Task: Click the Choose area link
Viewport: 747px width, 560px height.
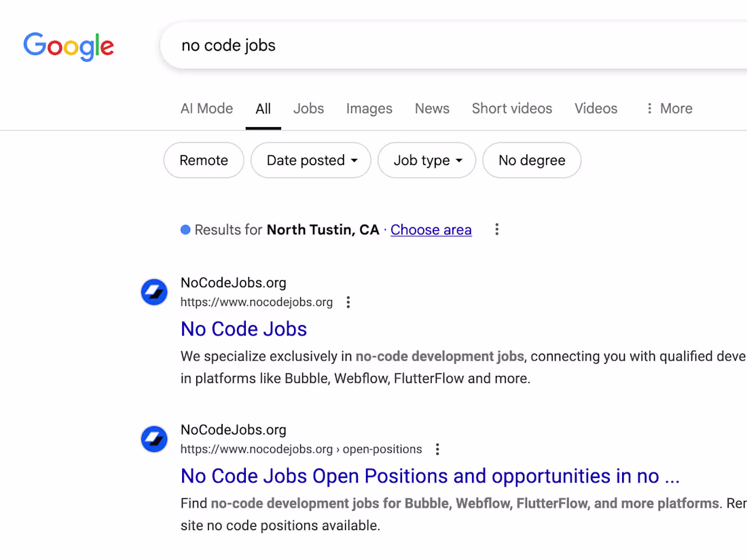Action: point(431,229)
